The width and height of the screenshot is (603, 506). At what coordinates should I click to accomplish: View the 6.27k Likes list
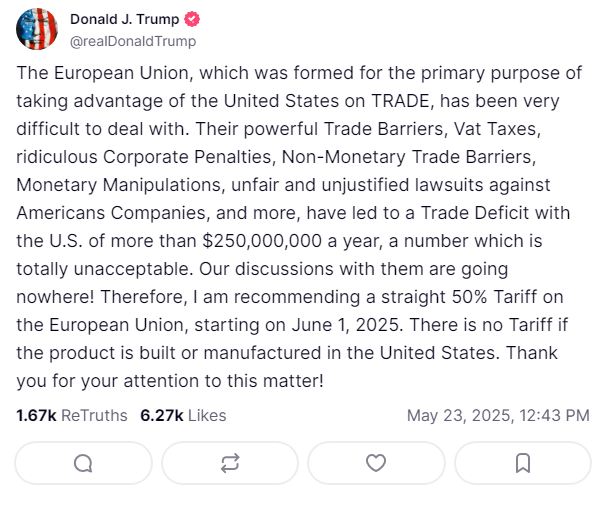183,415
